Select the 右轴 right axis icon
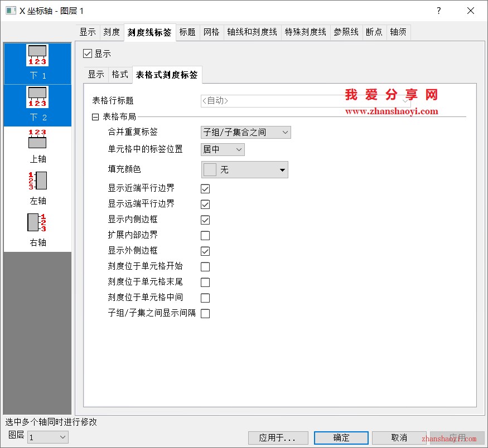Screen dimensions: 488x448 click(x=37, y=223)
